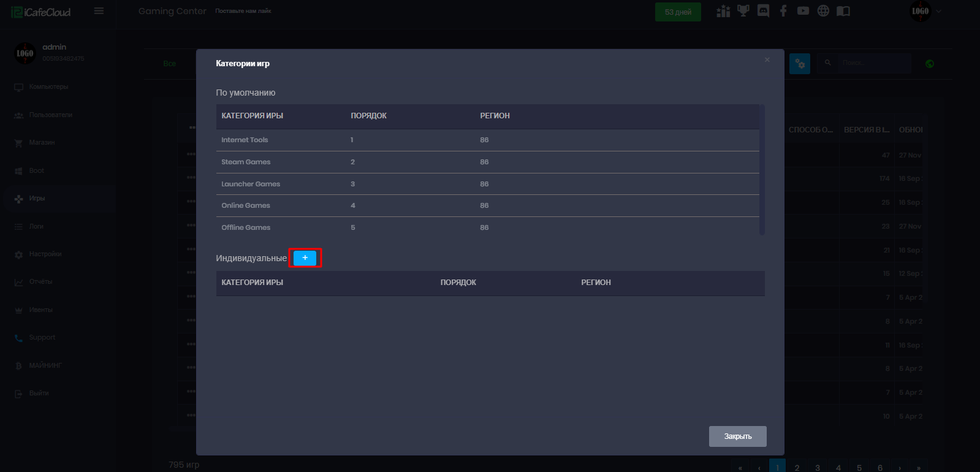This screenshot has width=980, height=472.
Task: Click the Поиск search field
Action: coord(875,63)
